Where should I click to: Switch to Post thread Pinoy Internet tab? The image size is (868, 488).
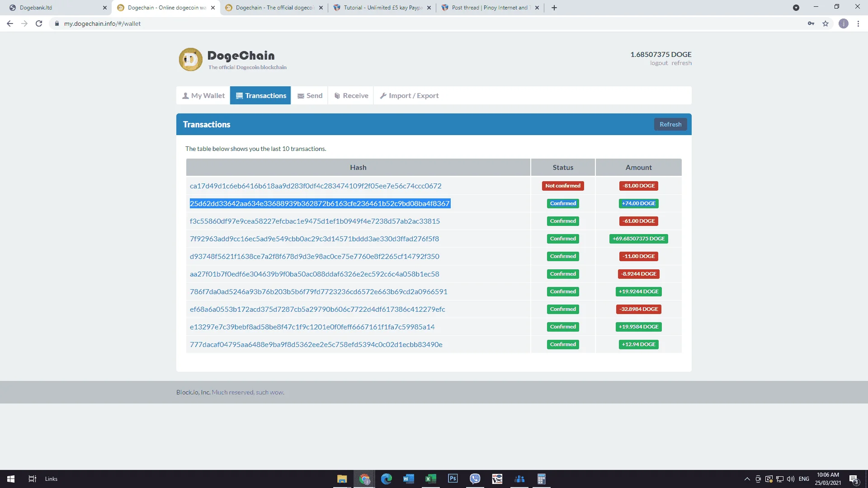491,8
